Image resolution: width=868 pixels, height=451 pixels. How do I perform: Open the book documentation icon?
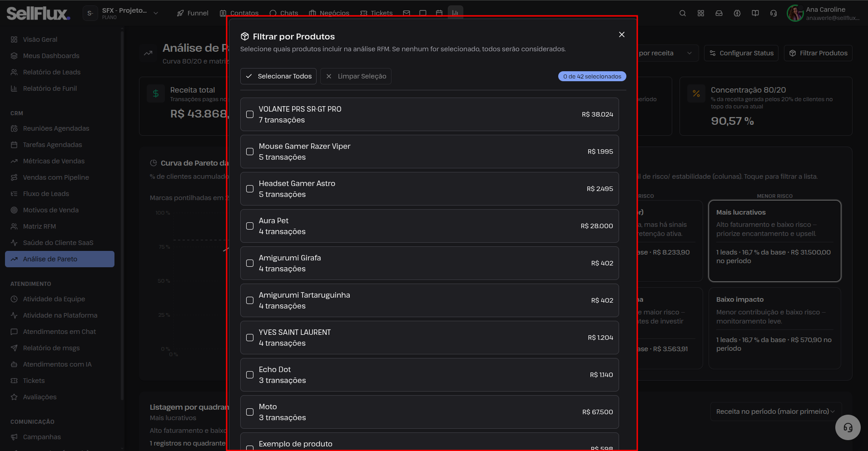755,13
